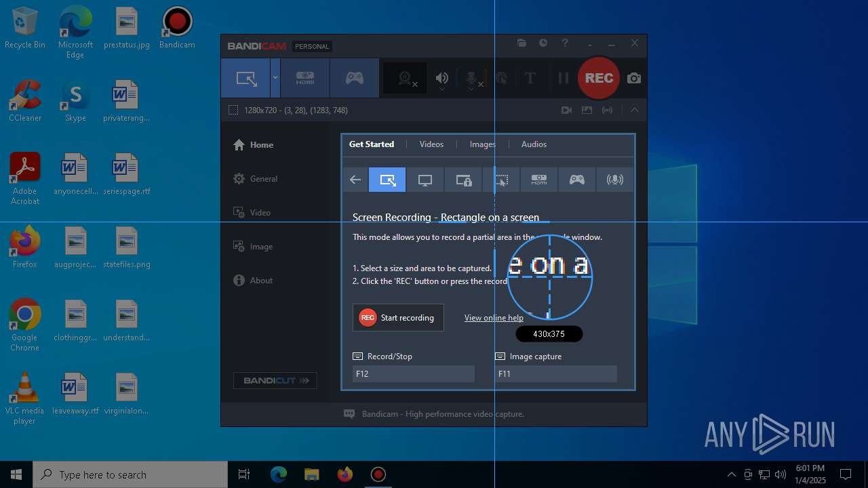Show hidden tray icons chevron
The image size is (868, 488).
[x=731, y=474]
